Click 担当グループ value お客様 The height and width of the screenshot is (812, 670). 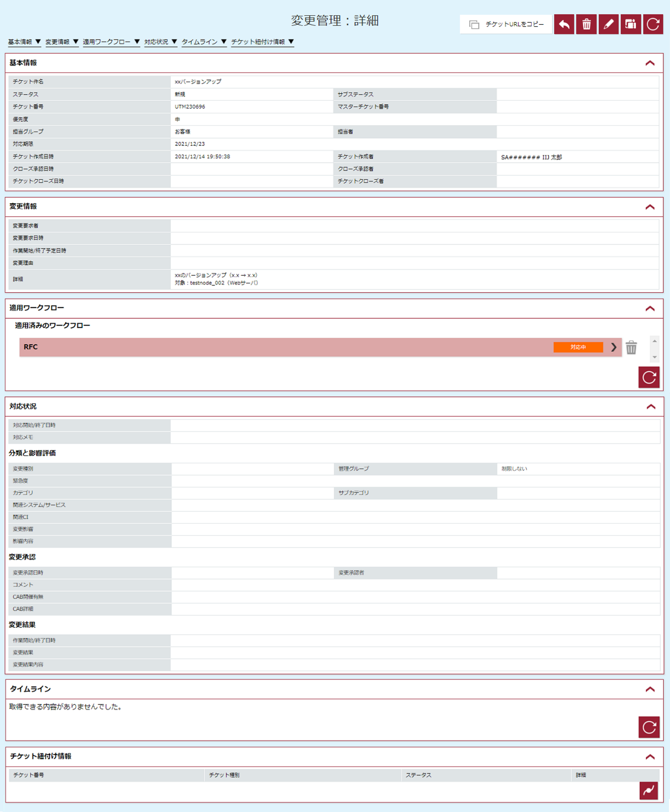pyautogui.click(x=183, y=132)
